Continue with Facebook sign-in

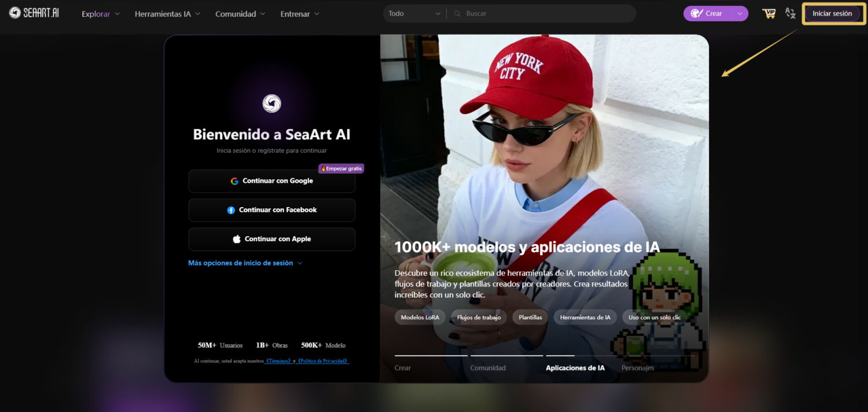click(271, 210)
